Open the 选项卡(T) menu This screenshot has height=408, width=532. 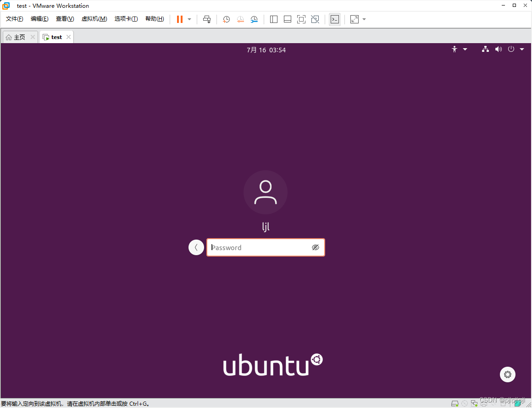pos(126,19)
